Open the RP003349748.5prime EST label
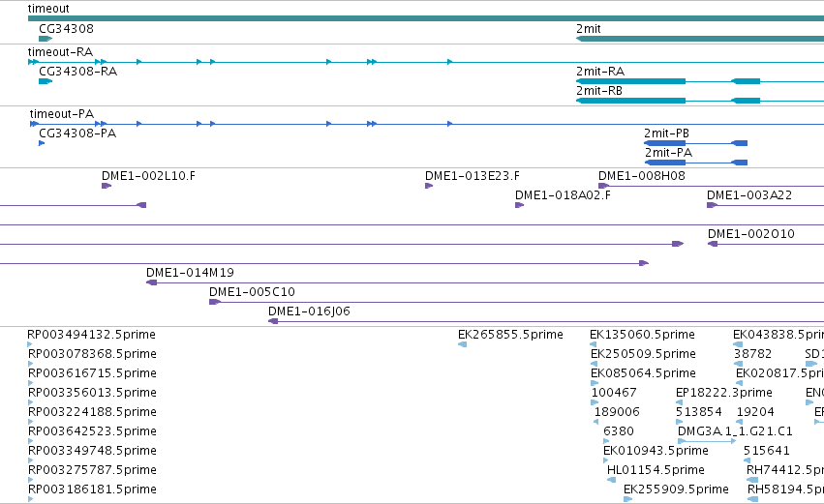This screenshot has height=504, width=824. pos(92,451)
